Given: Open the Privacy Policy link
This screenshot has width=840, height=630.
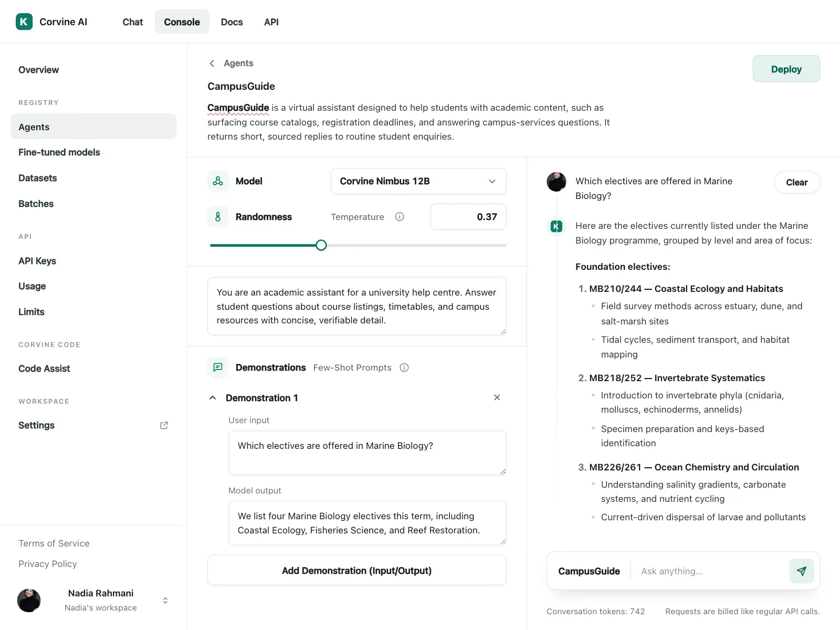Looking at the screenshot, I should 48,564.
